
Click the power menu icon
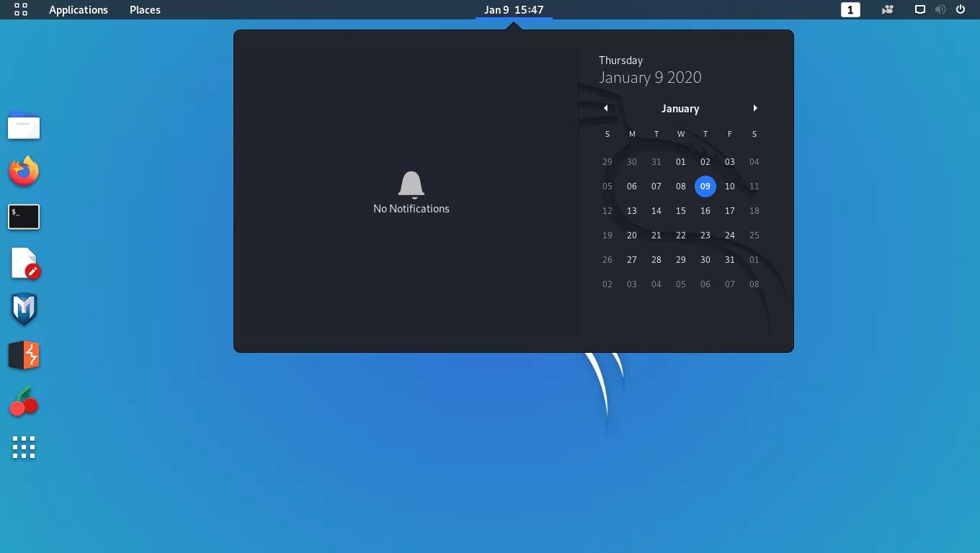[x=960, y=9]
